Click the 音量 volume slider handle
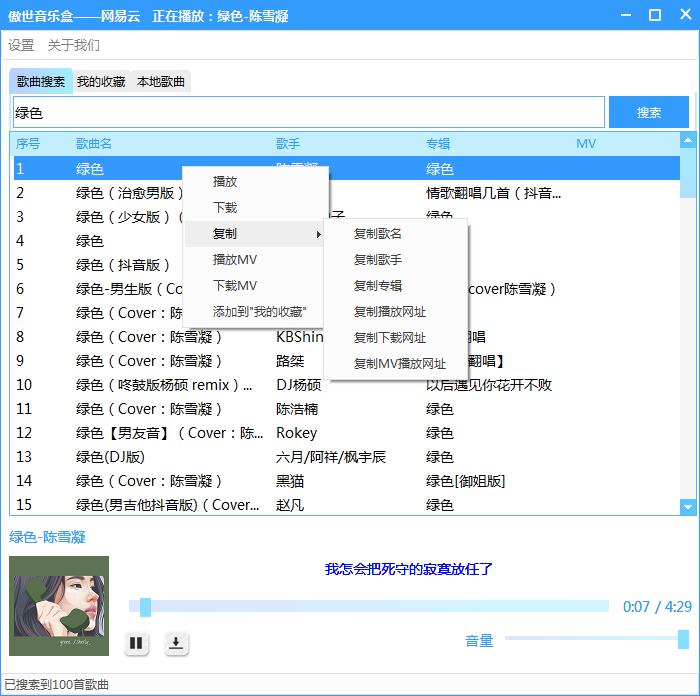This screenshot has width=700, height=696. (x=683, y=639)
